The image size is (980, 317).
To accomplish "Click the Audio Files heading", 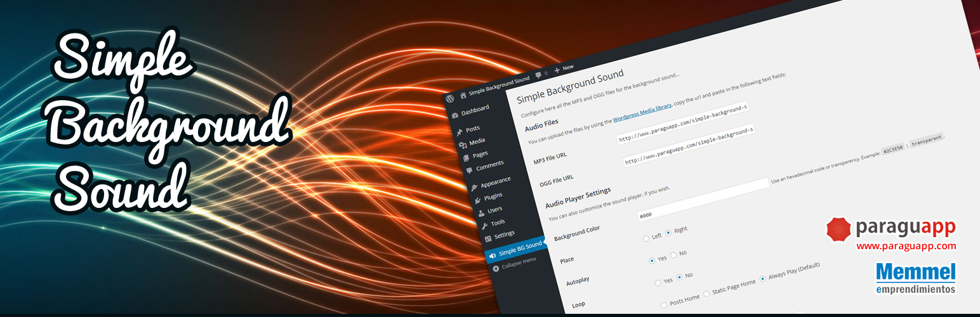I will [x=541, y=124].
